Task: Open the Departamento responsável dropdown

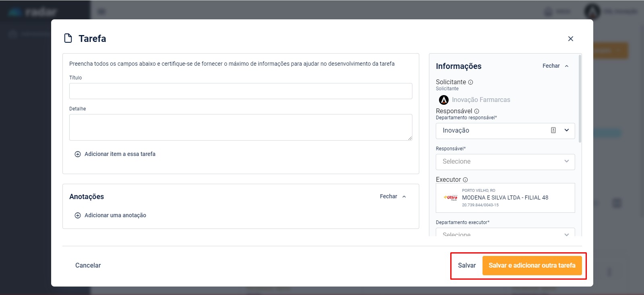Action: 567,130
